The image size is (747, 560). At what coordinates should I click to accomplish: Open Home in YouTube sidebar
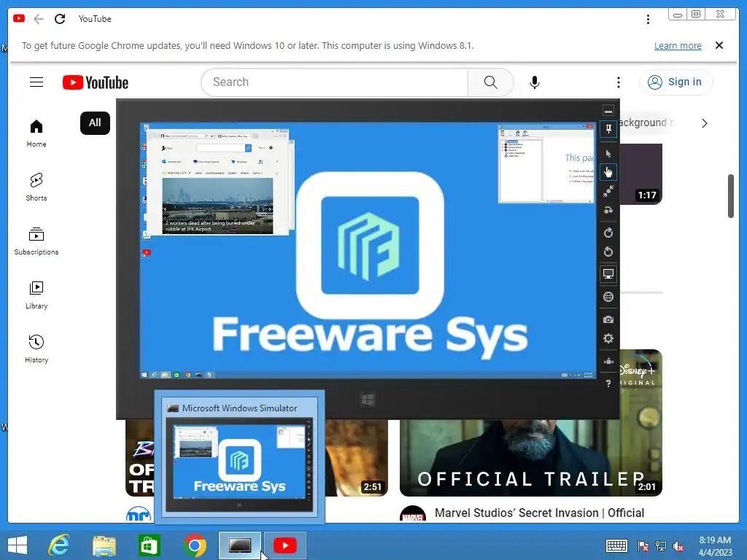click(x=36, y=133)
